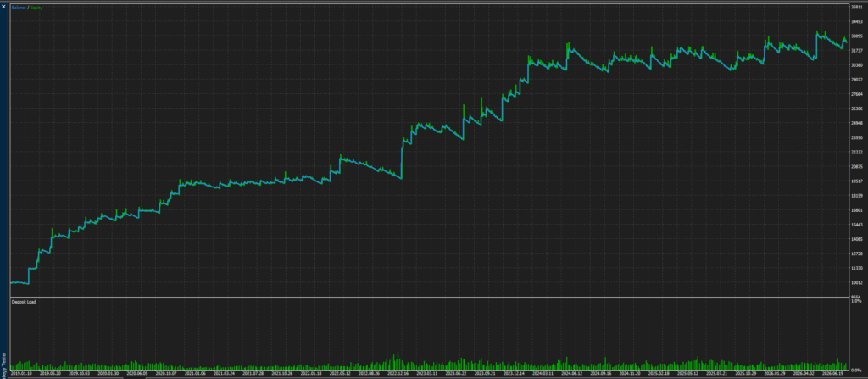The width and height of the screenshot is (868, 379).
Task: Click the 29022 value on the balance axis
Action: [x=857, y=79]
